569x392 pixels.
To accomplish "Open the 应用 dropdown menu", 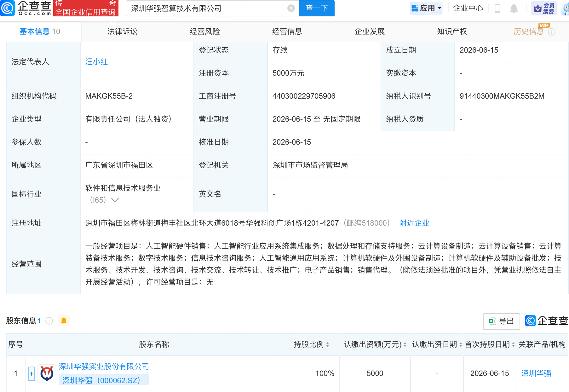I will [x=426, y=9].
